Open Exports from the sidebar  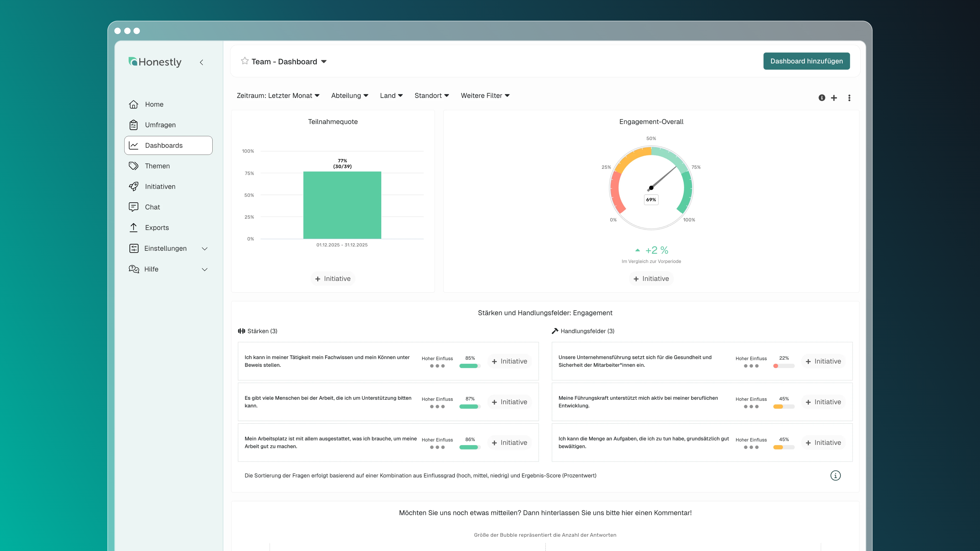coord(156,227)
